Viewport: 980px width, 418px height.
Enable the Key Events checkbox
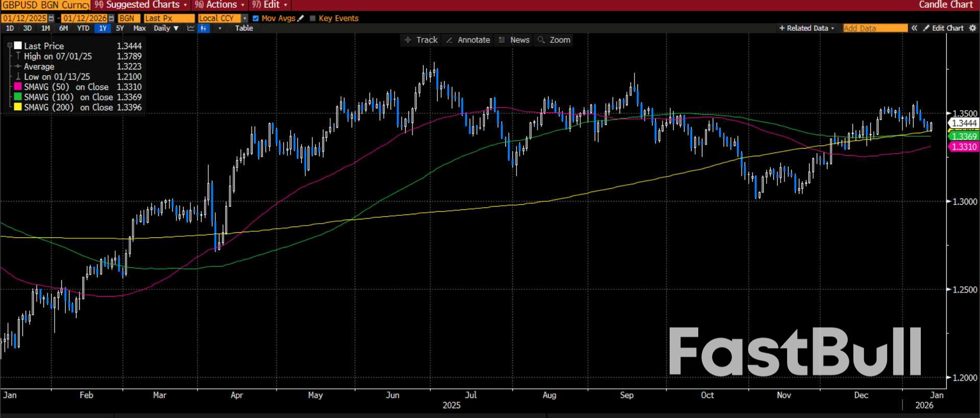[313, 18]
